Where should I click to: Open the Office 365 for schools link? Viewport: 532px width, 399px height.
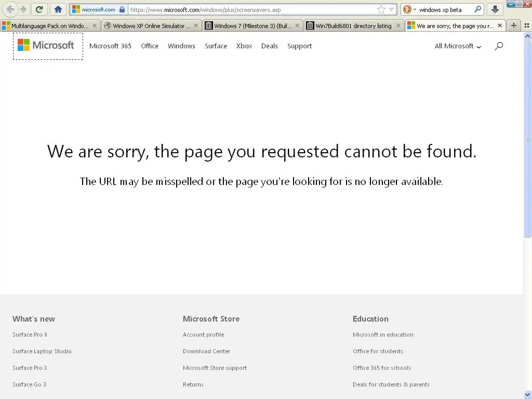click(x=382, y=368)
